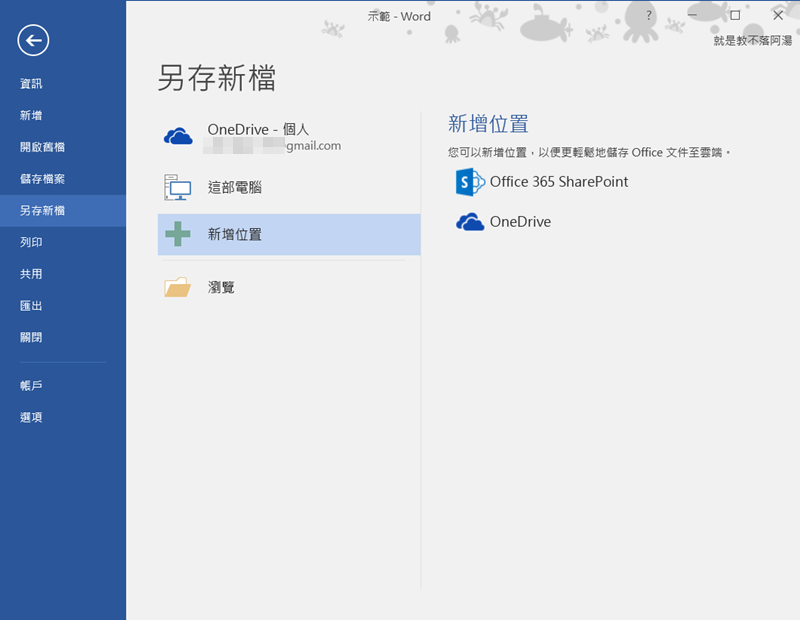Select 匯出 in sidebar

(x=31, y=306)
